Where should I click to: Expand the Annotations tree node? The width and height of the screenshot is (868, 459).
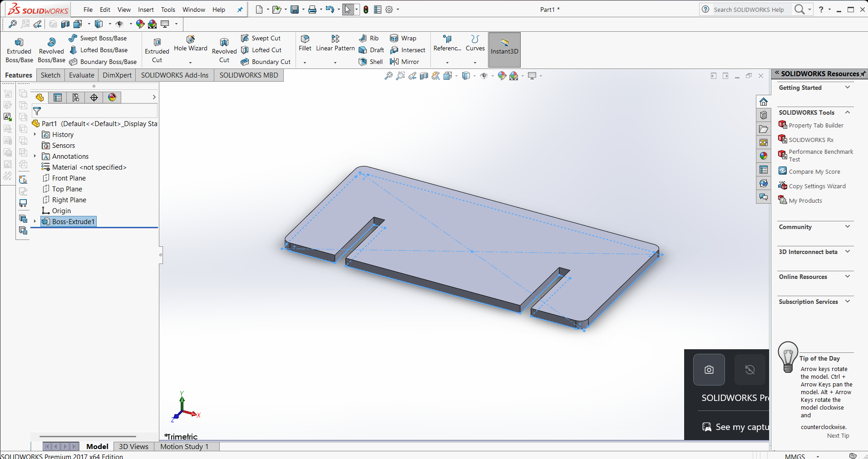click(x=35, y=156)
